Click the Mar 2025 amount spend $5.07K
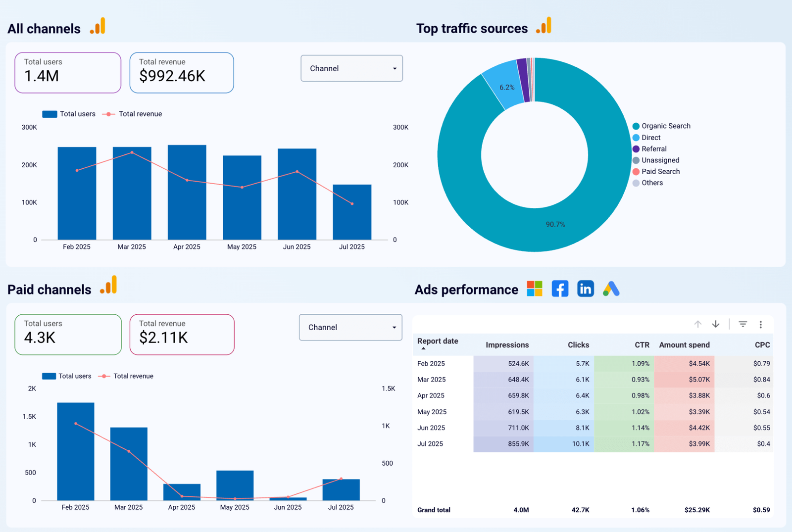792x532 pixels. tap(699, 380)
